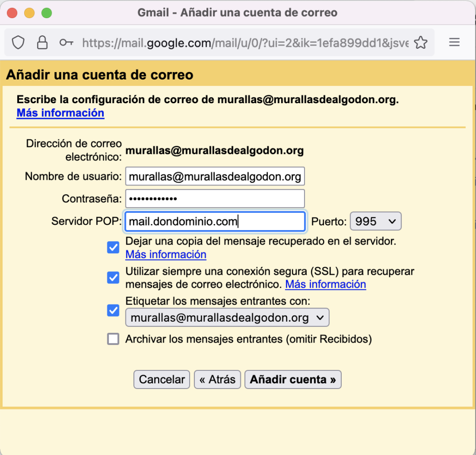Click the Nombre de usuario field
Viewport: 476px width, 455px height.
215,176
